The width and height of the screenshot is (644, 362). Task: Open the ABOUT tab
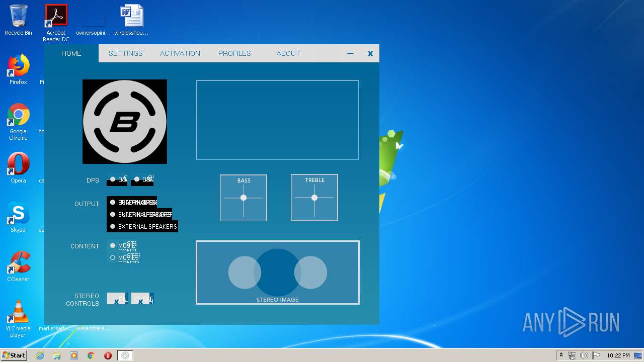point(288,53)
